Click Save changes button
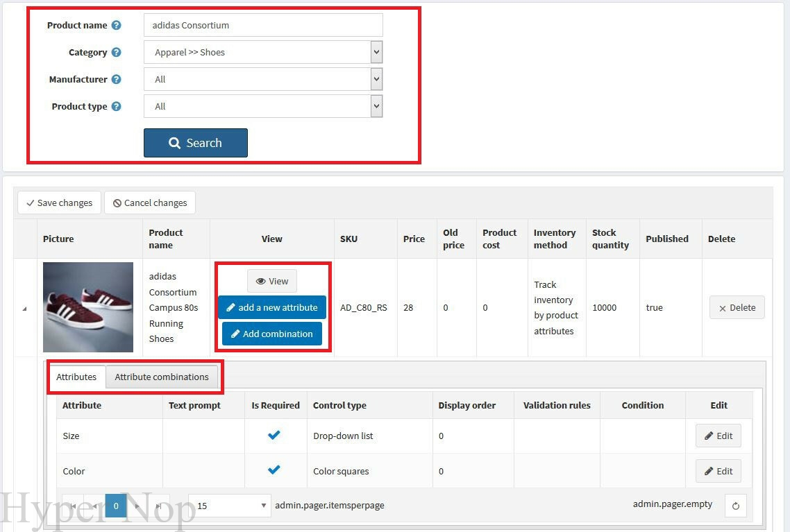This screenshot has height=532, width=790. (60, 203)
